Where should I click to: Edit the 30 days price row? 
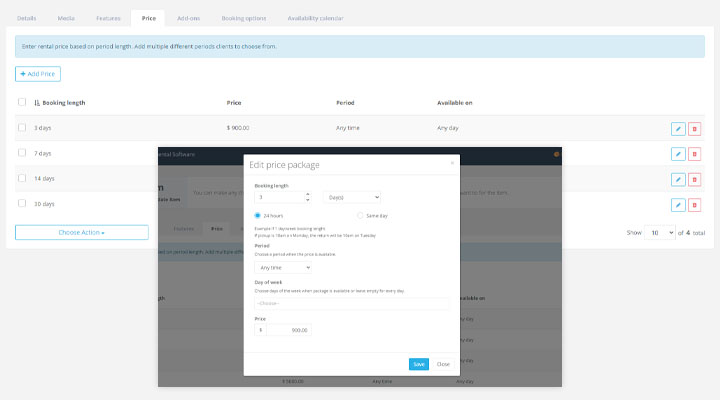(x=678, y=205)
